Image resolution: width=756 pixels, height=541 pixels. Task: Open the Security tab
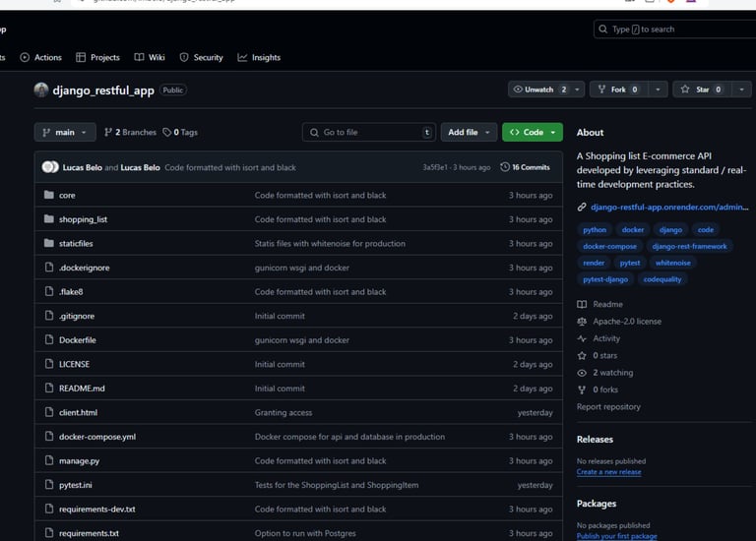201,57
